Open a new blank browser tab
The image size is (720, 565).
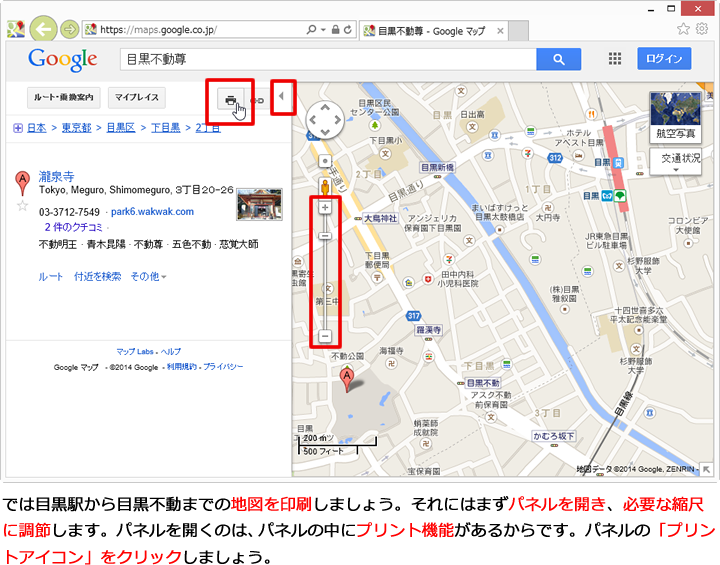pos(519,31)
